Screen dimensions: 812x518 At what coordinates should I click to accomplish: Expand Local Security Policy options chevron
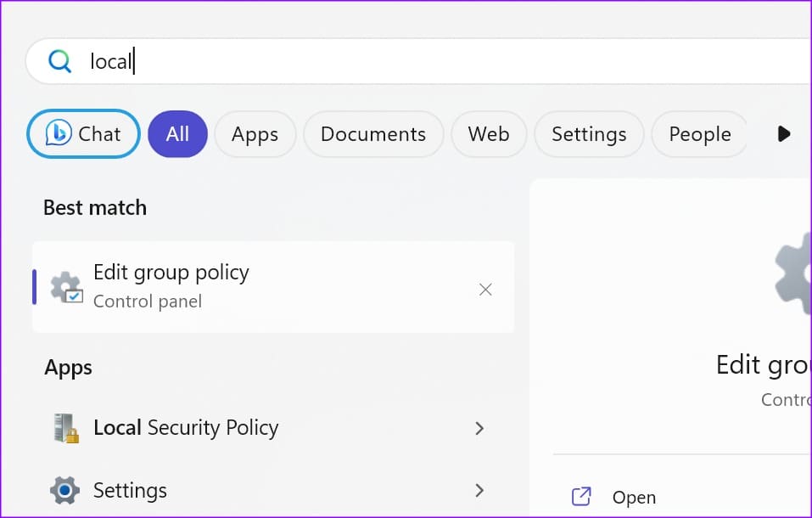479,428
